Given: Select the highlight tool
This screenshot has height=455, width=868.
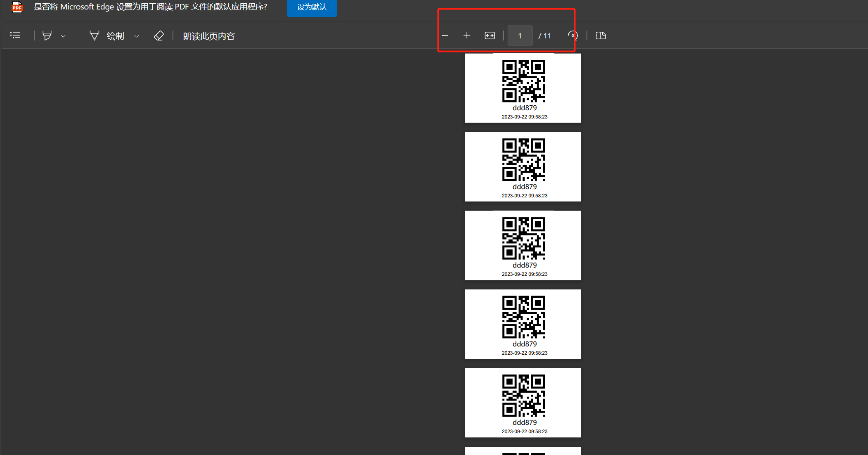Looking at the screenshot, I should point(47,36).
